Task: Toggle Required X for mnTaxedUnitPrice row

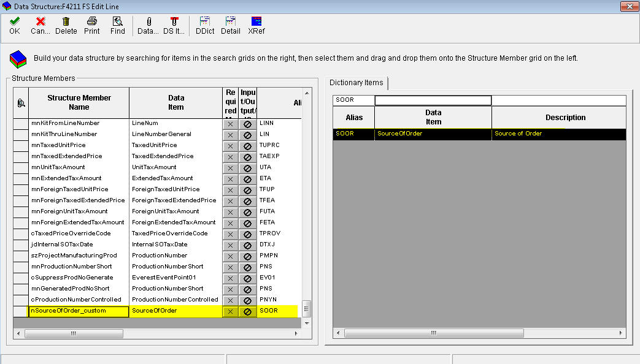Action: [230, 146]
